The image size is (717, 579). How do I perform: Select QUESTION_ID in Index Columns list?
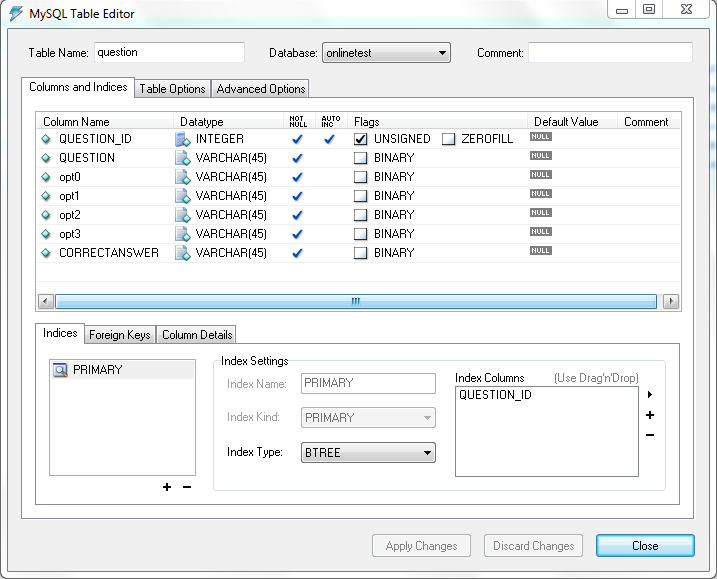495,395
